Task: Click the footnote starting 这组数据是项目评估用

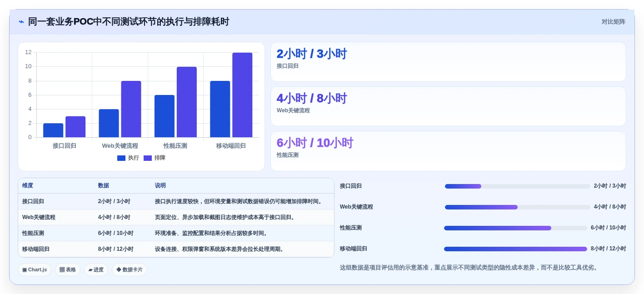Action: click(469, 268)
